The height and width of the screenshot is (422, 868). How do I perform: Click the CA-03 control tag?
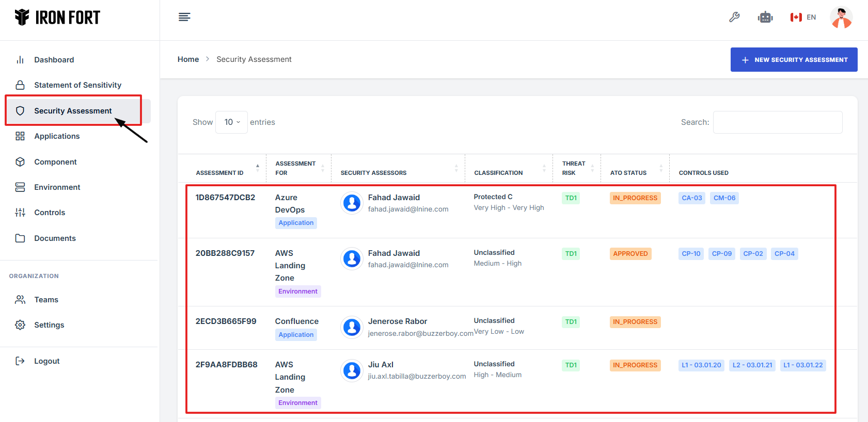tap(691, 198)
